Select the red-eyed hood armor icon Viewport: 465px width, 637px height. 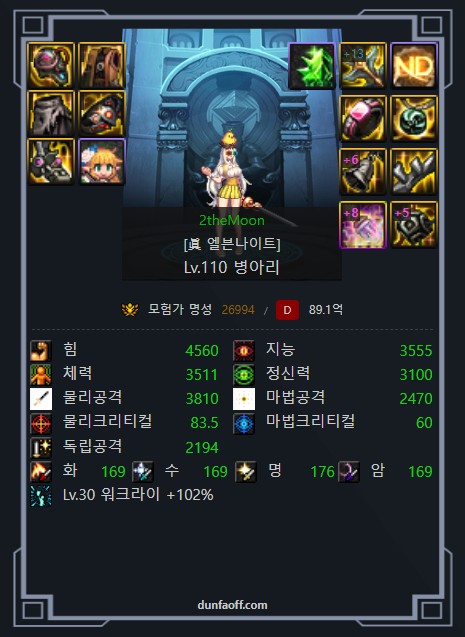point(102,113)
